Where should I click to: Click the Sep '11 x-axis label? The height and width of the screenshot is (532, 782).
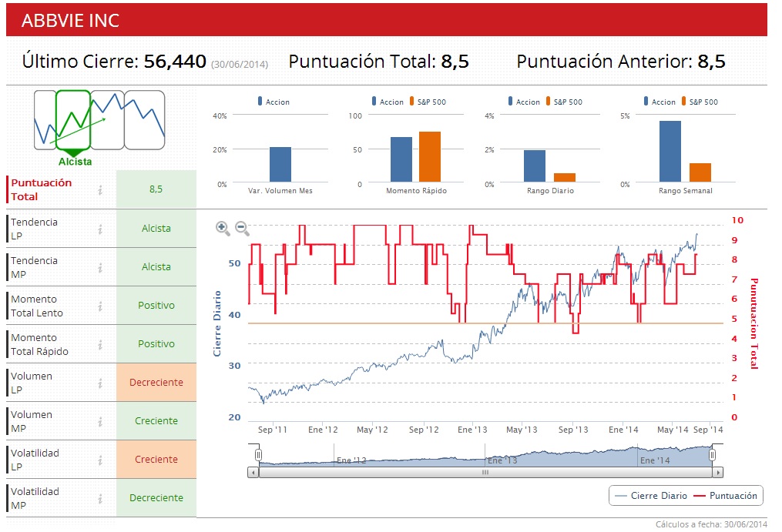[272, 430]
